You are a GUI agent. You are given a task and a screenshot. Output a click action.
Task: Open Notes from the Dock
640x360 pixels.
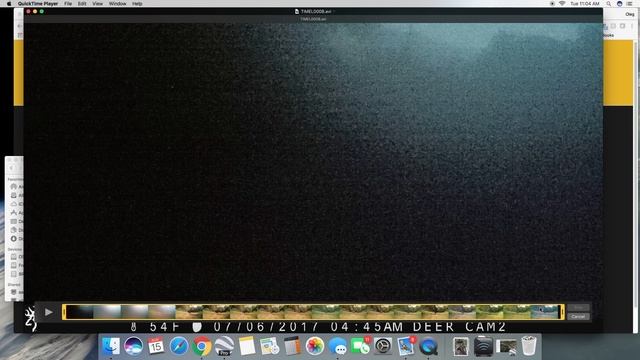coord(247,346)
